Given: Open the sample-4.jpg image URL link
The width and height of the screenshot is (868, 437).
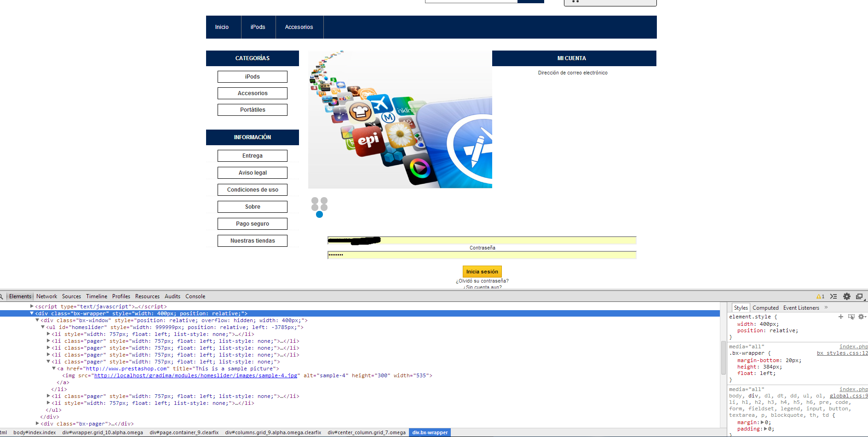Looking at the screenshot, I should [196, 375].
